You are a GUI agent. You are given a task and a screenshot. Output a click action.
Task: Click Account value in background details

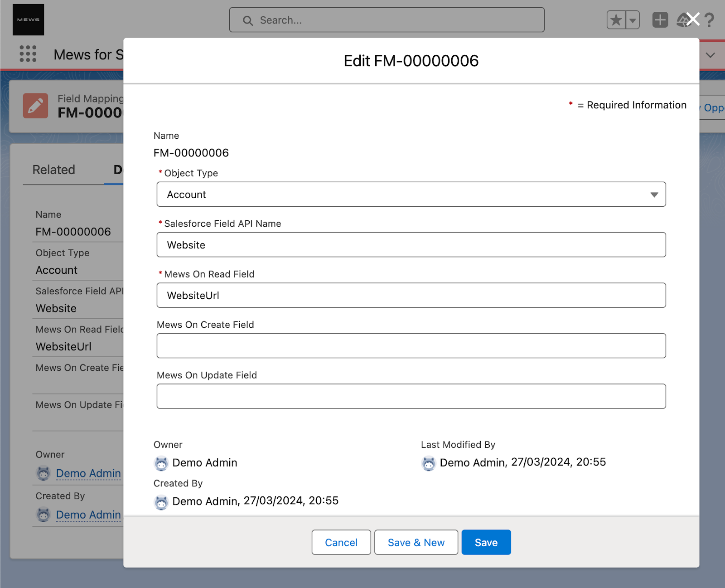click(57, 270)
